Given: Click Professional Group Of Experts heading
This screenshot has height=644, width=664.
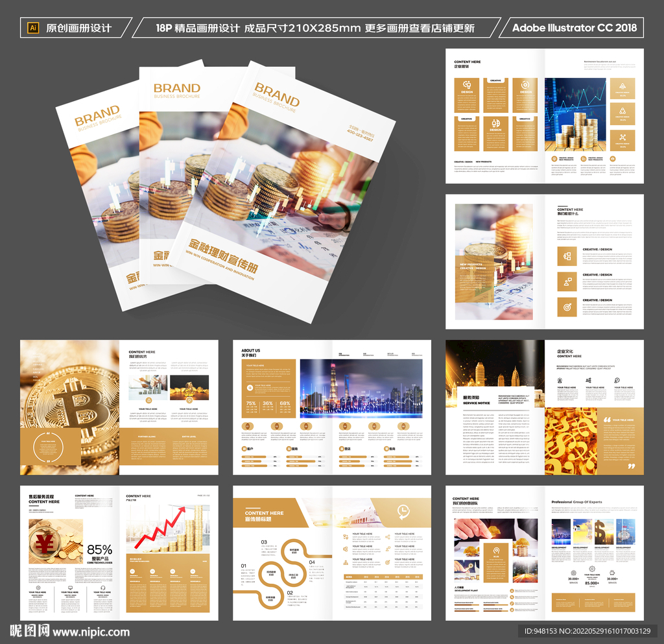Looking at the screenshot, I should click(576, 502).
